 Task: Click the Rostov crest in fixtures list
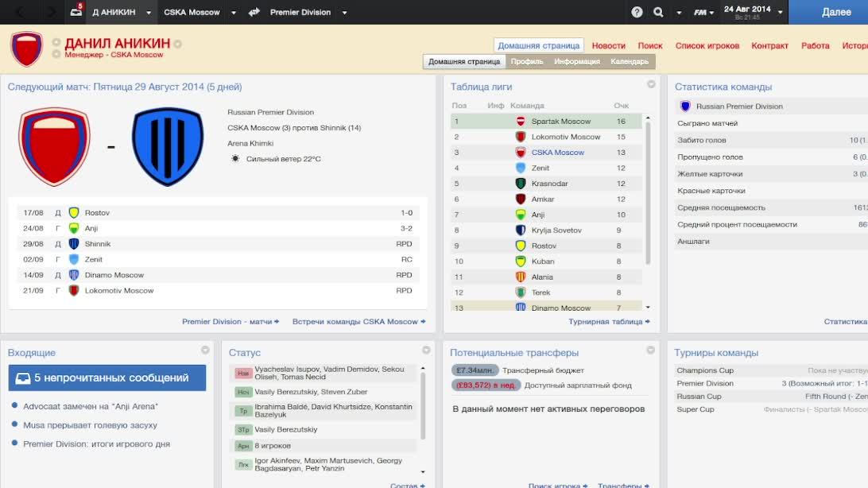coord(74,212)
